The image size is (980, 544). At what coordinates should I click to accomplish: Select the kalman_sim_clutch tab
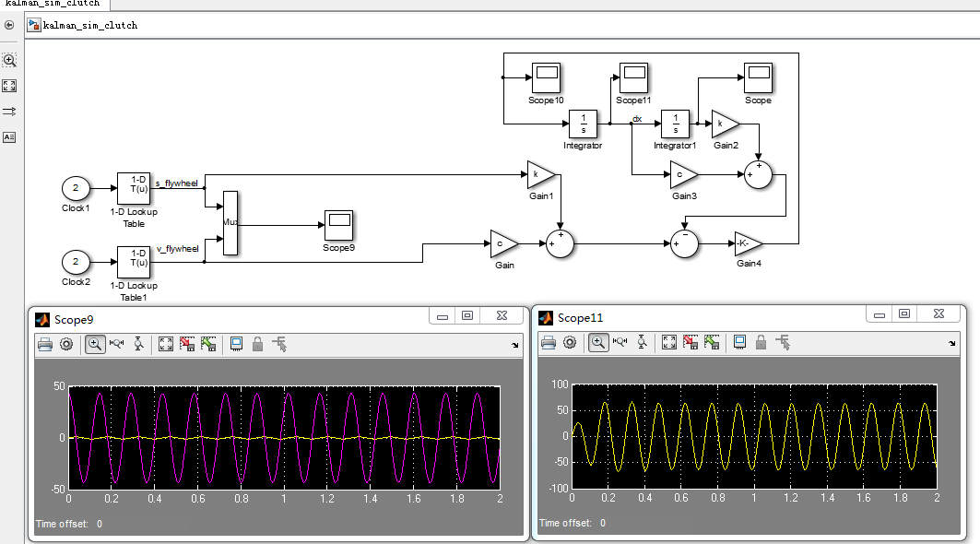pos(53,4)
